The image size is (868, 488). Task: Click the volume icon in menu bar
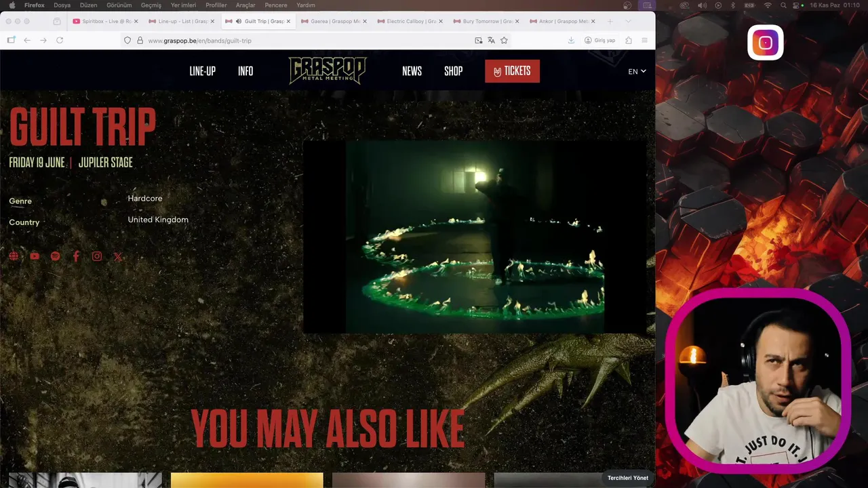tap(701, 5)
